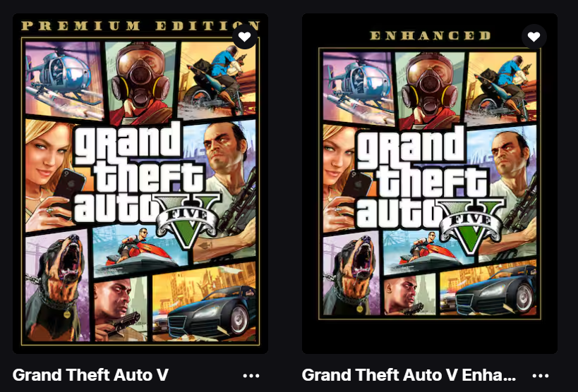578x392 pixels.
Task: Open the Grand Theft Auto V Enha... title link
Action: pos(409,375)
